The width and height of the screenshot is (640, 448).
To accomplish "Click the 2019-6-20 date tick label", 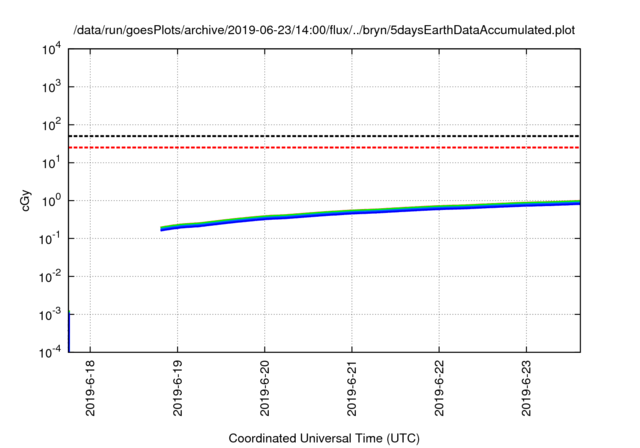I will point(265,388).
